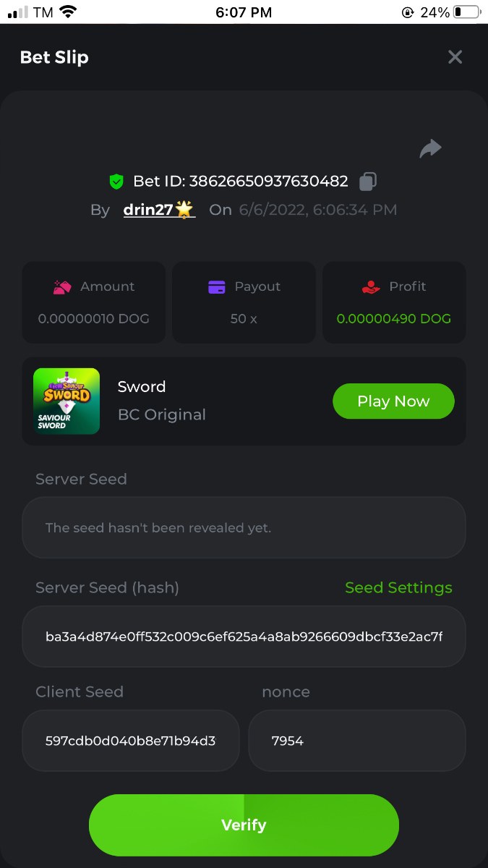The height and width of the screenshot is (868, 488).
Task: Tap the Bet ID number text
Action: coord(269,181)
